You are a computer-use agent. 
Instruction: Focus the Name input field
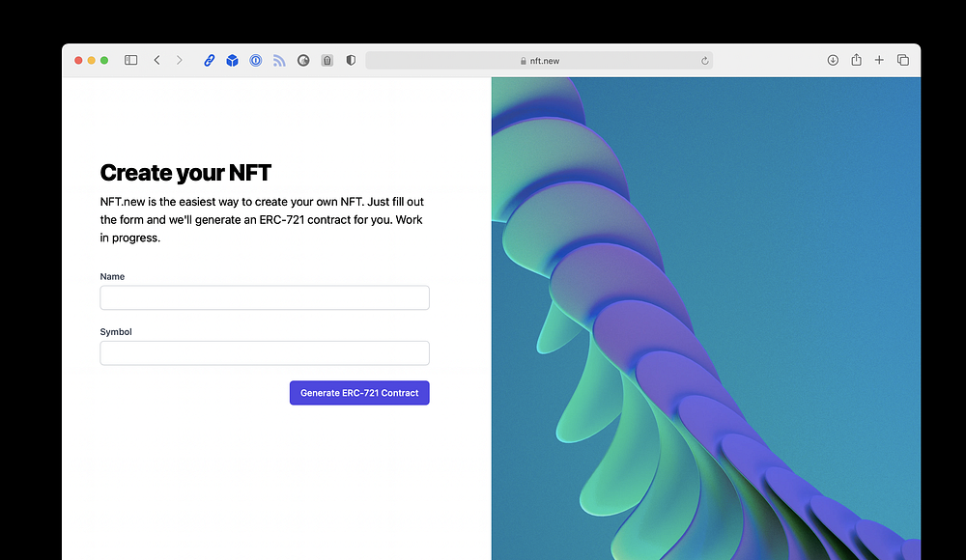point(265,297)
